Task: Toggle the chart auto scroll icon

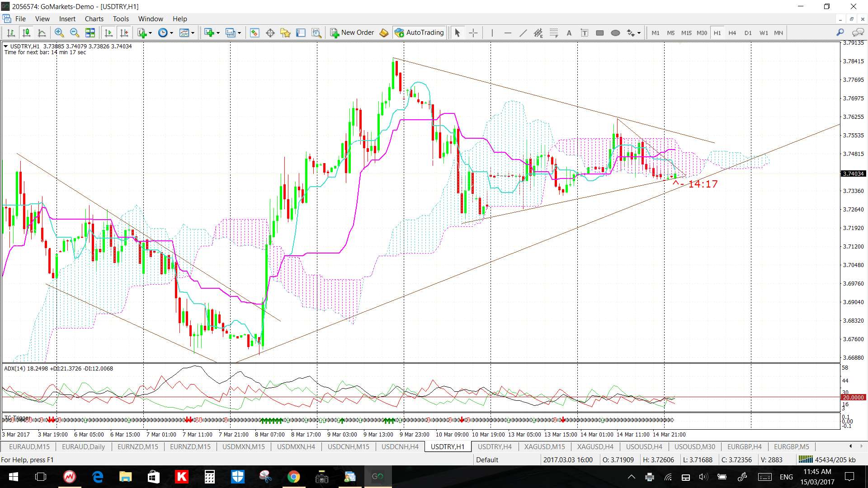Action: coord(108,33)
